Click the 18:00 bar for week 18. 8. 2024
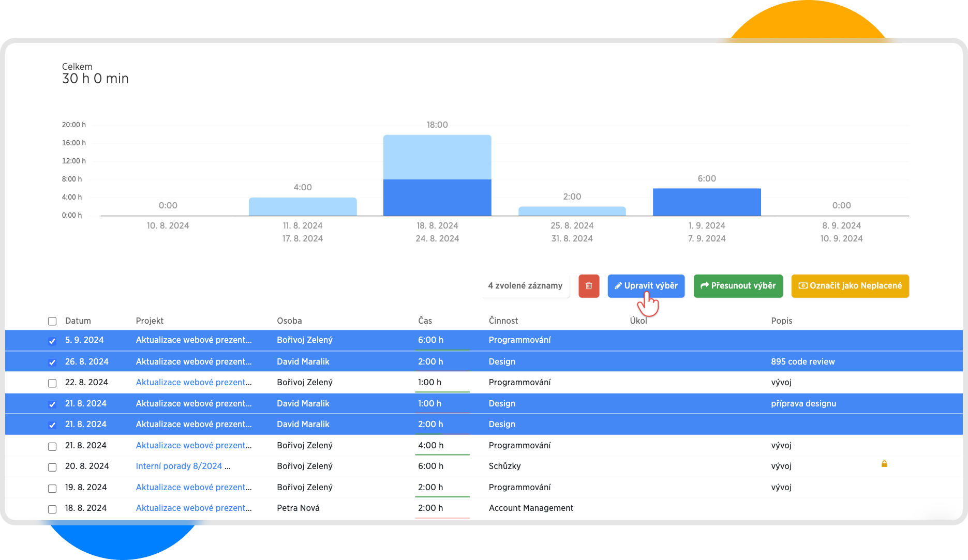This screenshot has width=968, height=560. [x=437, y=176]
